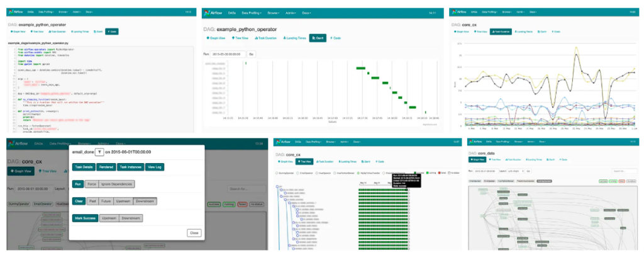Click the Search for field in core_data panel

point(625,171)
